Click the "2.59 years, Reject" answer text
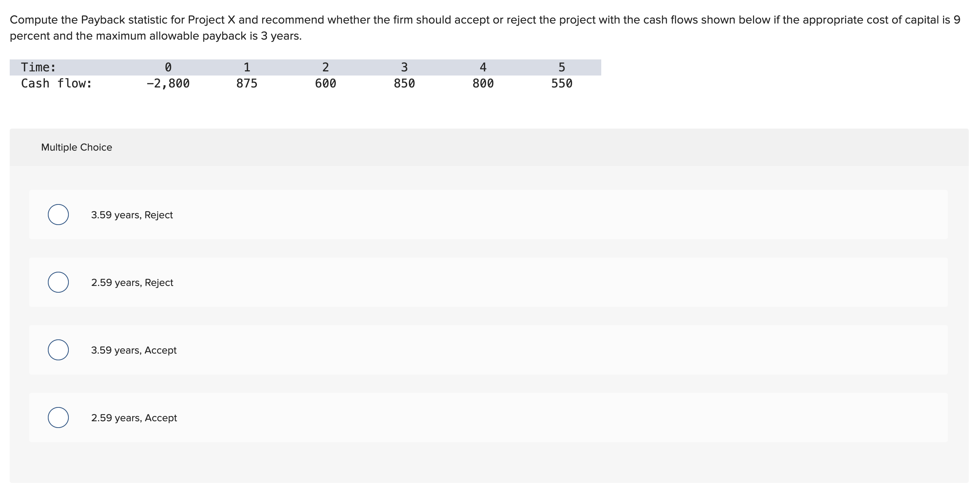The width and height of the screenshot is (980, 496). pos(132,282)
